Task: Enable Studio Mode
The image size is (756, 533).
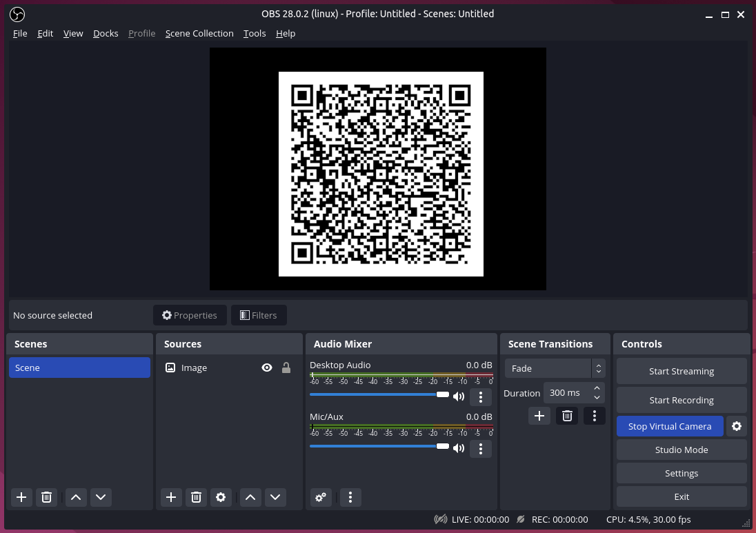Action: coord(682,450)
